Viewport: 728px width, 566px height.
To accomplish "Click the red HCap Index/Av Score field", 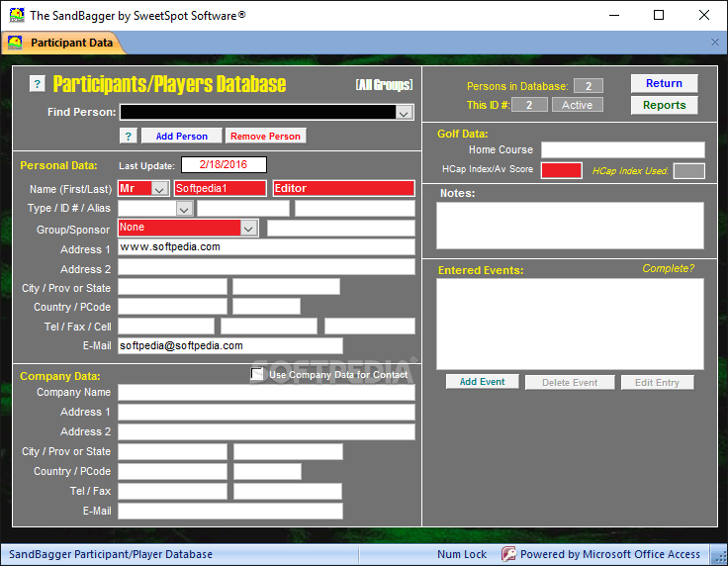I will click(561, 170).
